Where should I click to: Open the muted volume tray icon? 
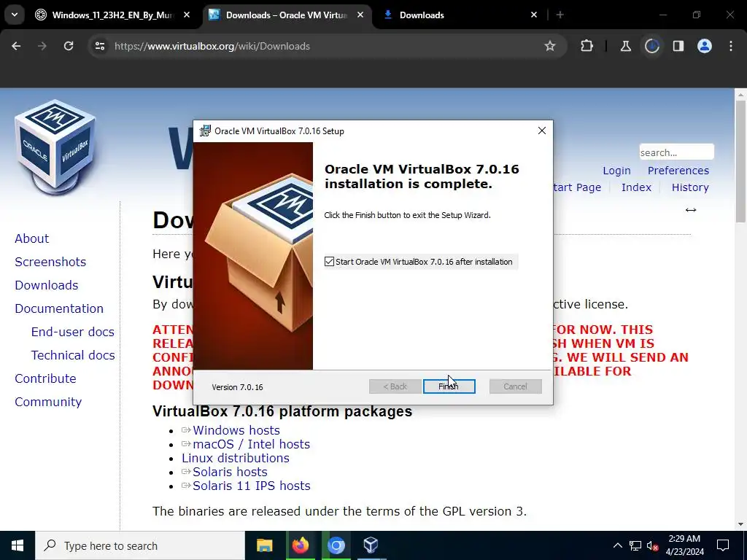tap(652, 545)
